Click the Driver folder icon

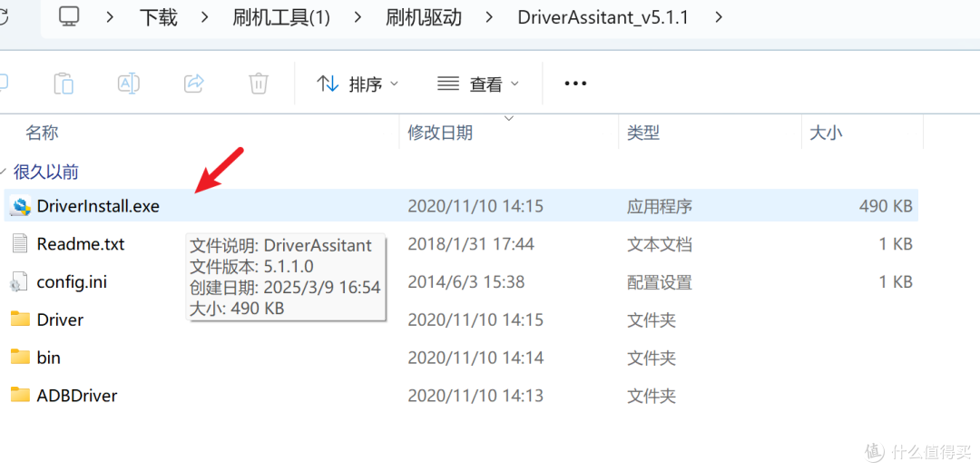click(21, 320)
